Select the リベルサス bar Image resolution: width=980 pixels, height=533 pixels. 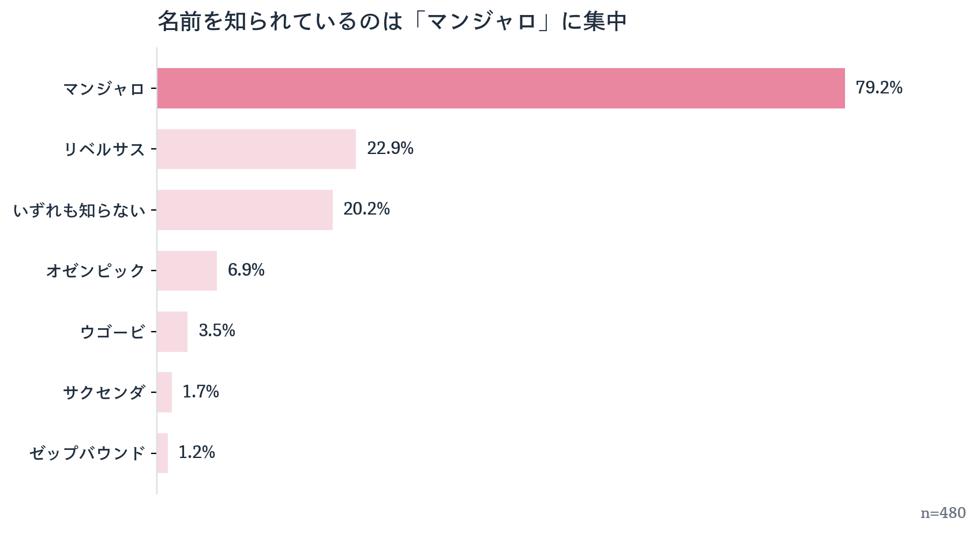click(x=257, y=149)
